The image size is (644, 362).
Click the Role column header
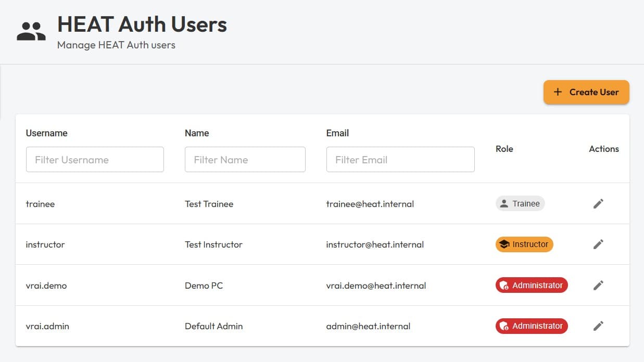[504, 149]
